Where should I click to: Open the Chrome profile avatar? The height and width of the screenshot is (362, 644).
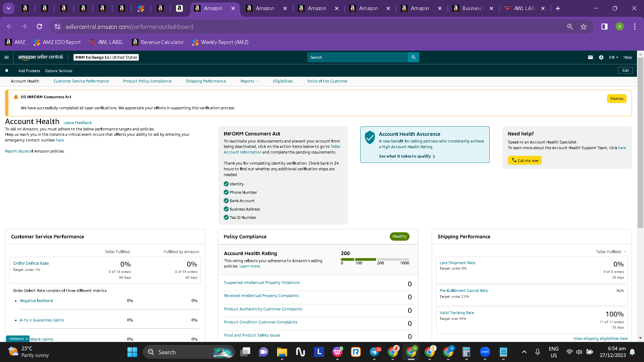pyautogui.click(x=620, y=26)
